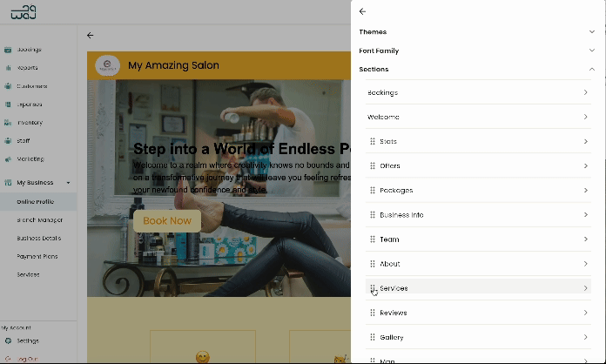Select Branch Manager submenu item
Viewport: 606px width, 364px height.
[x=40, y=219]
